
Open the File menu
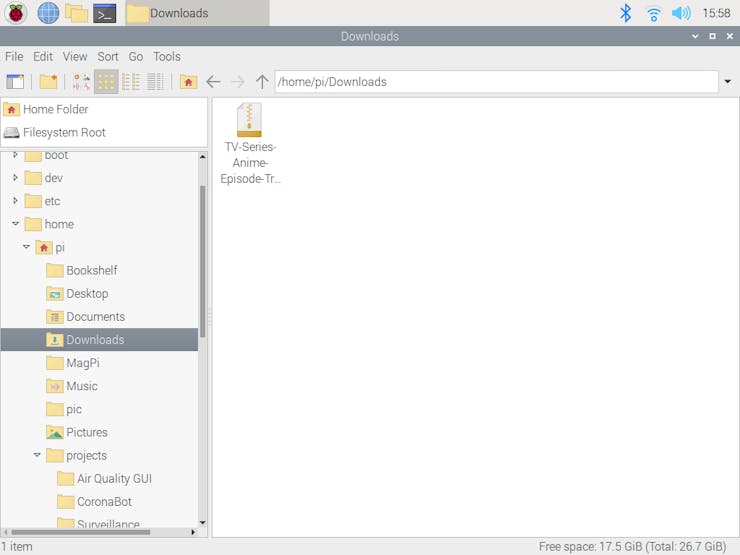click(14, 57)
